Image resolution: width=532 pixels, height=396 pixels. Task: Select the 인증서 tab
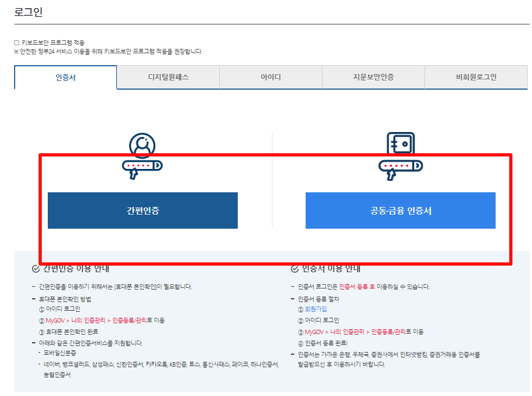[66, 78]
